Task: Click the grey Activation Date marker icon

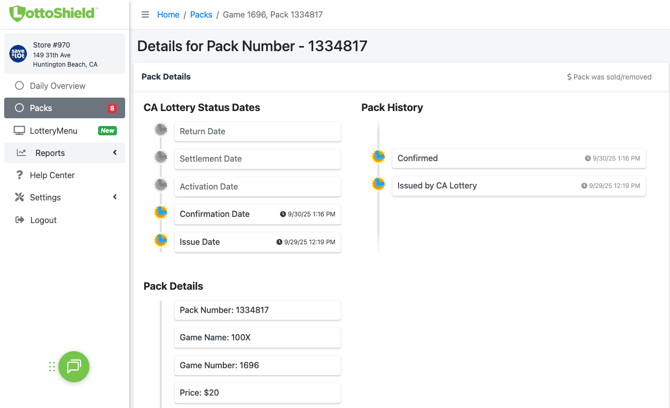Action: [161, 185]
